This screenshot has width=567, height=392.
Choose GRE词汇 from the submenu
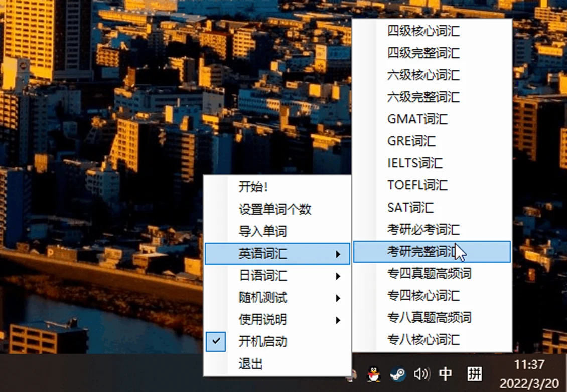pyautogui.click(x=432, y=141)
